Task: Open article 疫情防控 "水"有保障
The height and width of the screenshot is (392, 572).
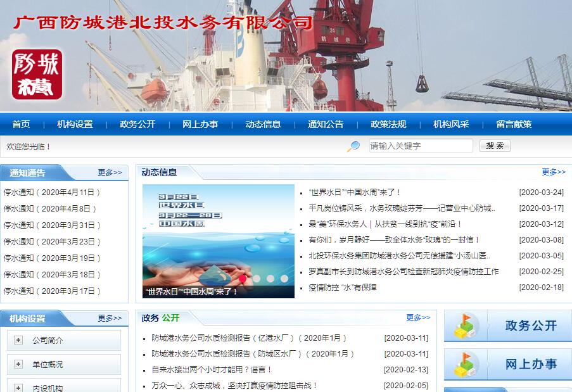Action: click(x=343, y=288)
